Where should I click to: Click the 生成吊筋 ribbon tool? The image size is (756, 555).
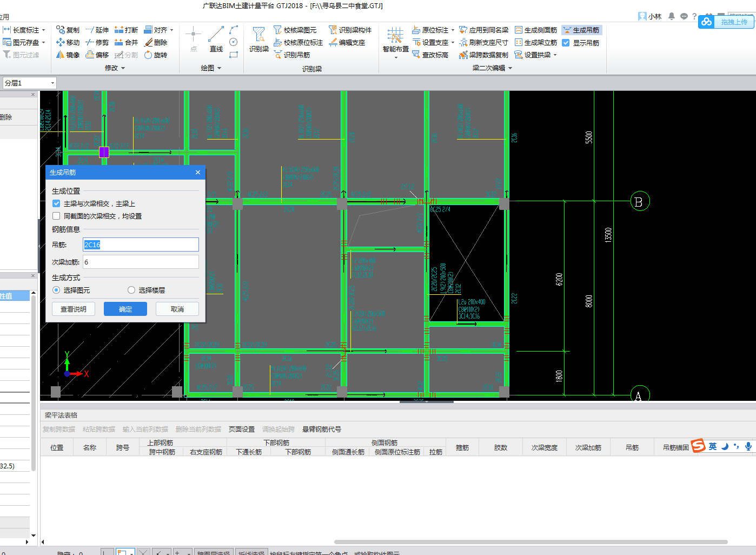[x=581, y=30]
